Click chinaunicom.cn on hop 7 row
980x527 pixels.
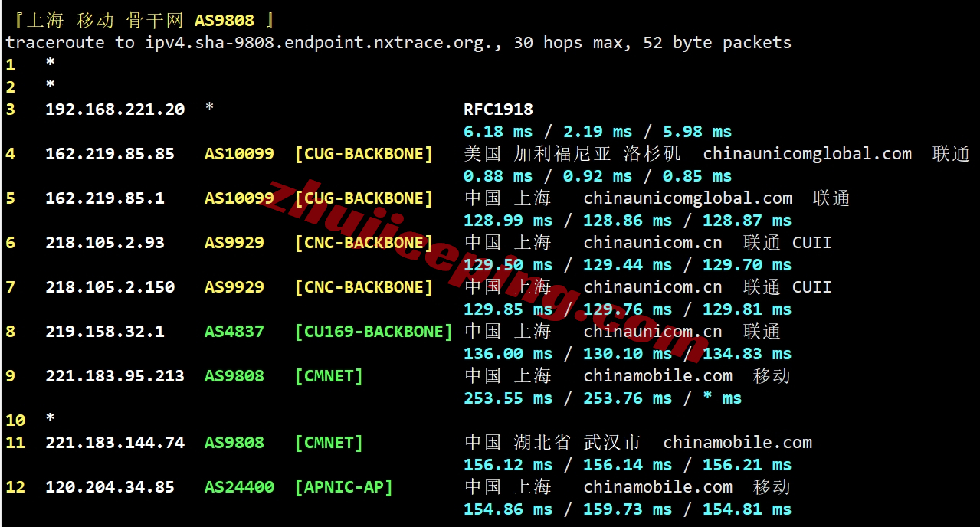coord(653,287)
